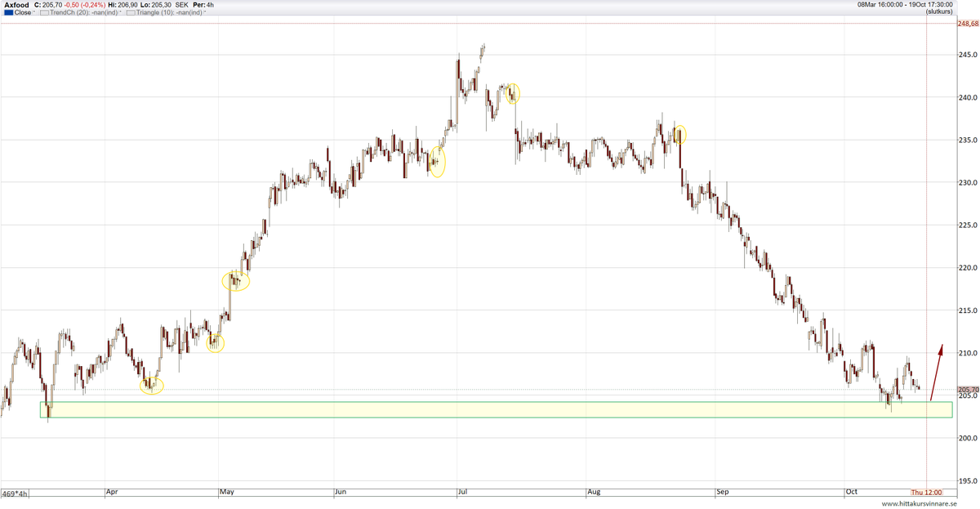The height and width of the screenshot is (509, 980).
Task: Click the Apr month label on time axis
Action: coord(113,493)
